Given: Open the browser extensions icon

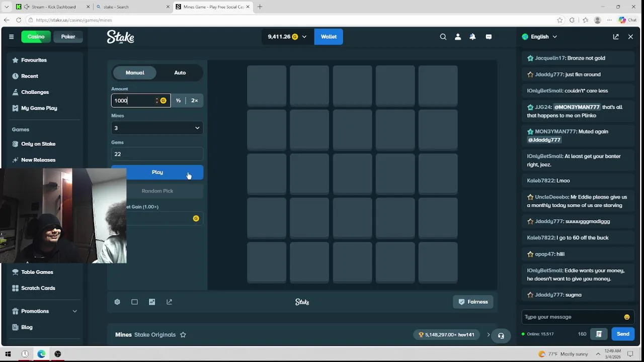Looking at the screenshot, I should pos(572,20).
